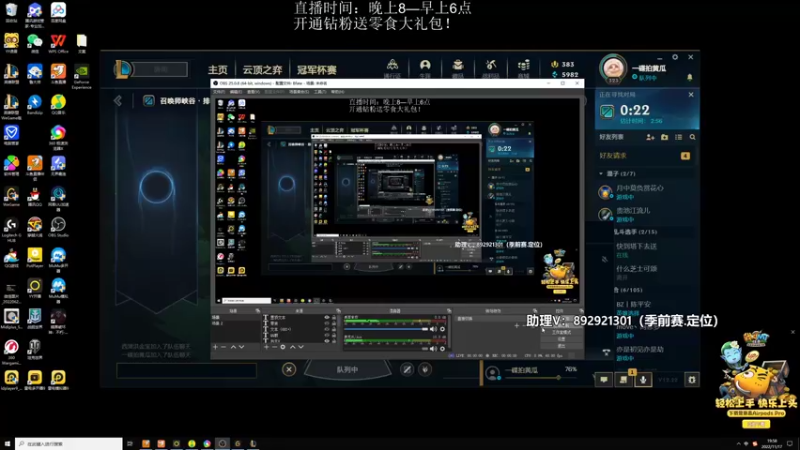Open source properties gear under OBS sources
The image size is (800, 450).
pyautogui.click(x=283, y=347)
